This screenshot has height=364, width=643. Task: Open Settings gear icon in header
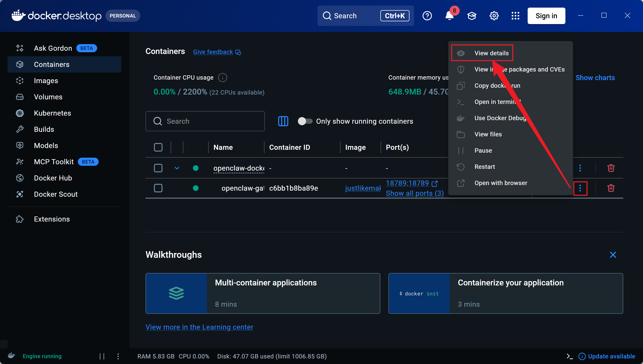(x=494, y=16)
